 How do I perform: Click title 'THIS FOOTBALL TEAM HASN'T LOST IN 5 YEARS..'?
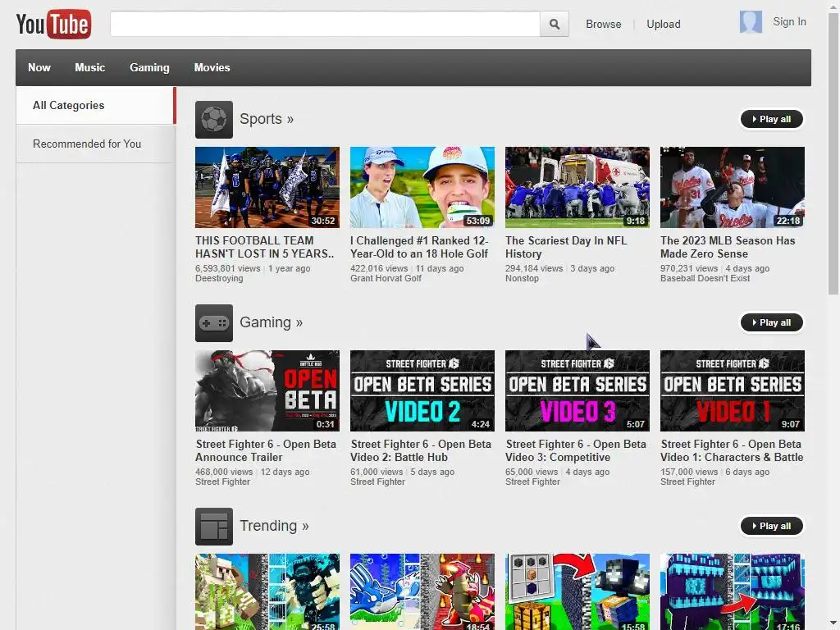[x=265, y=248]
